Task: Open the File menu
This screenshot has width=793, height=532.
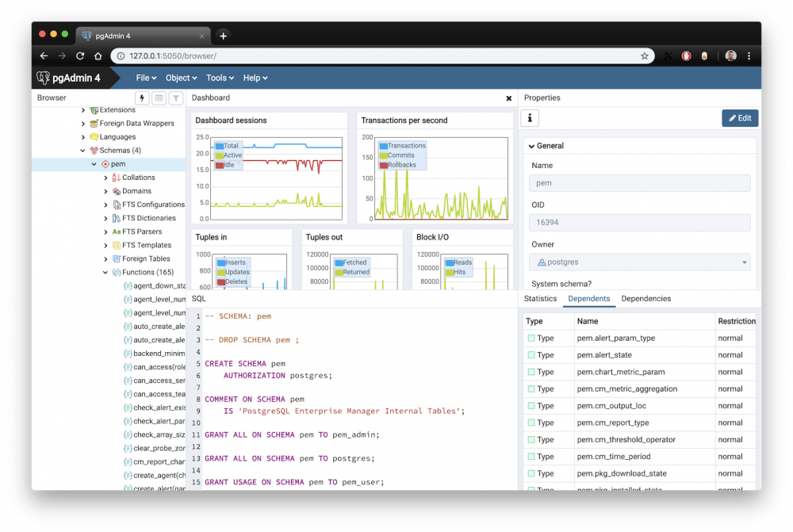Action: [146, 78]
